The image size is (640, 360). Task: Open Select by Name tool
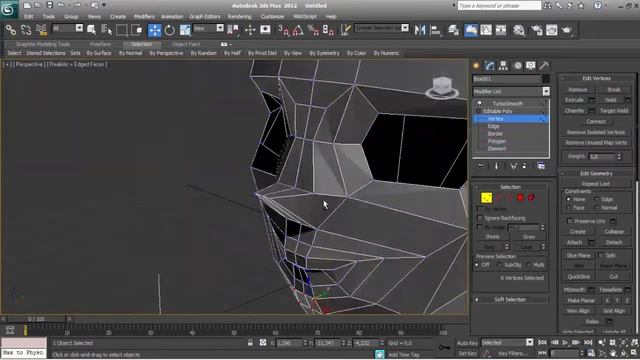pos(106,30)
